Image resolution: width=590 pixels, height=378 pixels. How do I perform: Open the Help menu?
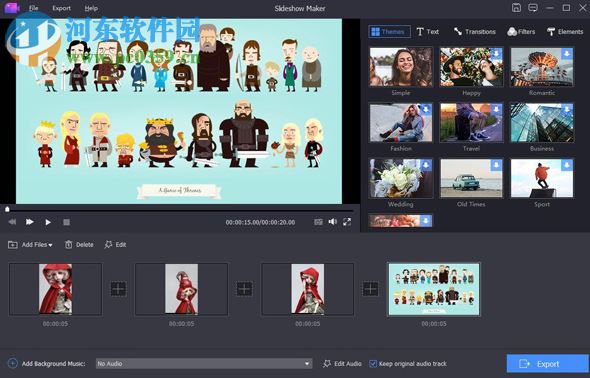coord(91,8)
